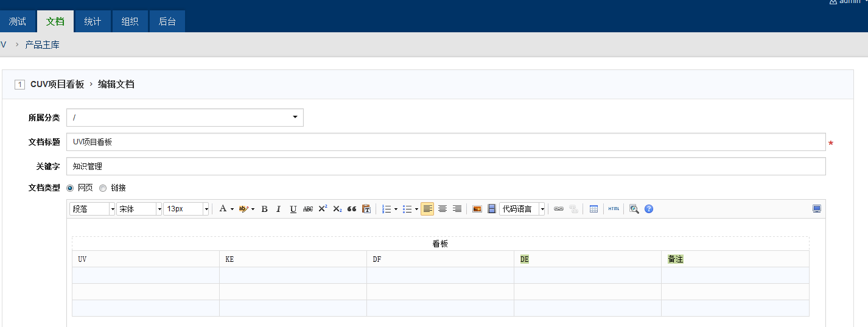Click the highlighted 备注 table cell
This screenshot has height=327, width=868.
click(x=735, y=259)
